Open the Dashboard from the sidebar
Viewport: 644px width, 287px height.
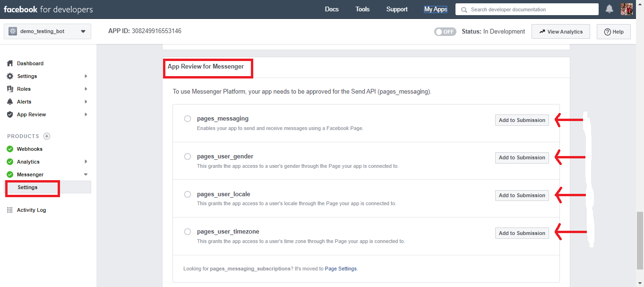pos(29,63)
